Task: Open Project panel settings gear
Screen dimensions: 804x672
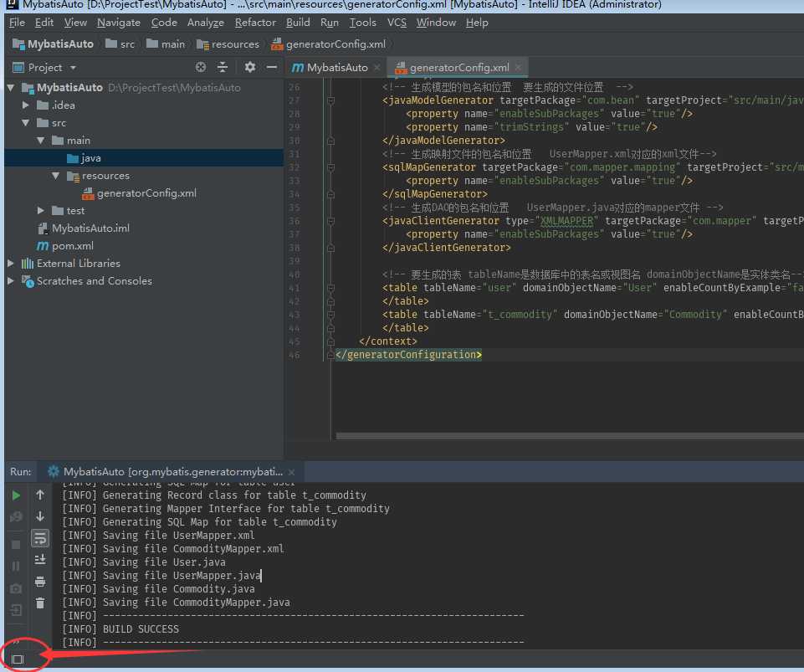Action: (x=249, y=67)
